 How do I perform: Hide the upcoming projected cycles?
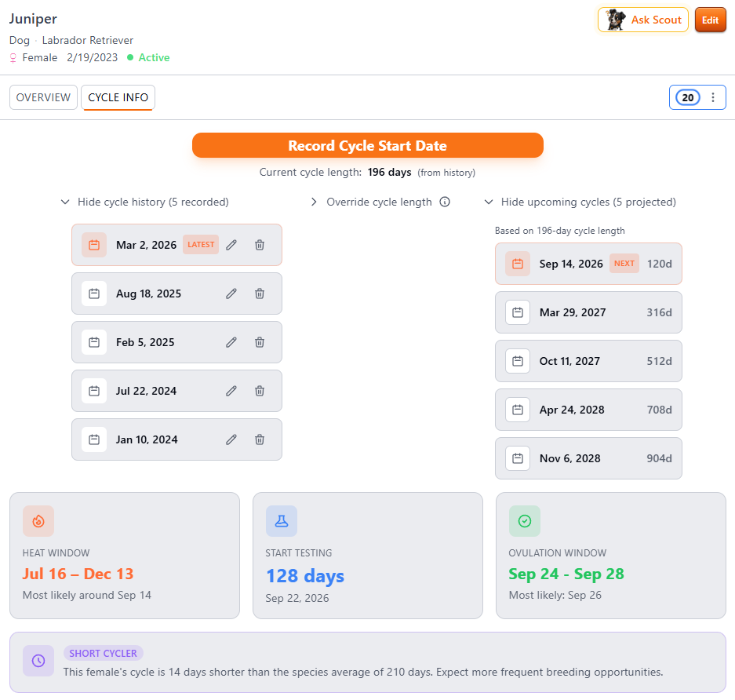pyautogui.click(x=580, y=202)
